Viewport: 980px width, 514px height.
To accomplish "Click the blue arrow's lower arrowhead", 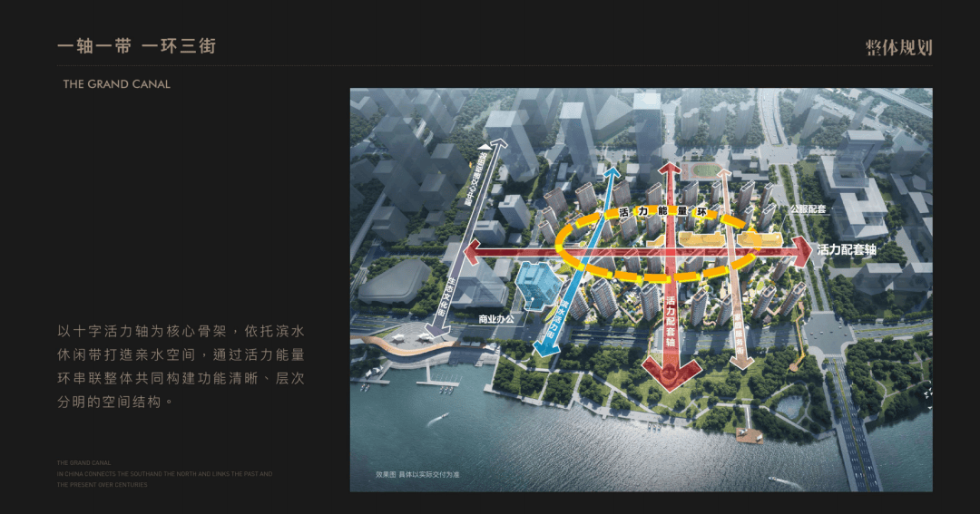I will point(546,351).
